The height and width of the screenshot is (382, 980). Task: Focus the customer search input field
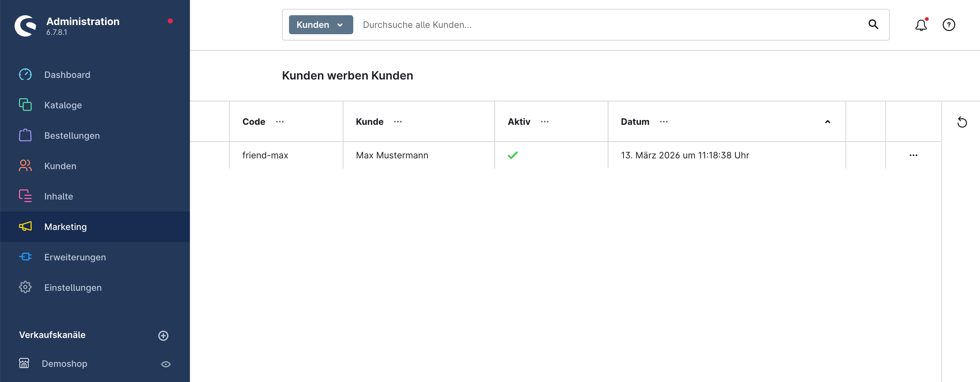tap(609, 25)
